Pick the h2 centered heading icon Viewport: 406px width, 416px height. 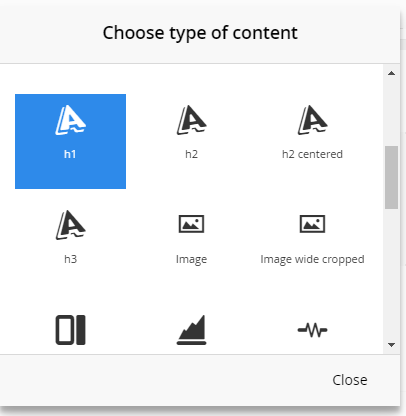[x=312, y=120]
